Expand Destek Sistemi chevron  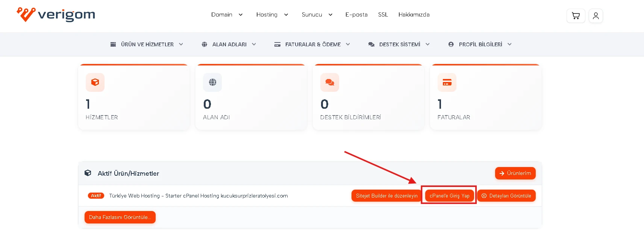(427, 44)
